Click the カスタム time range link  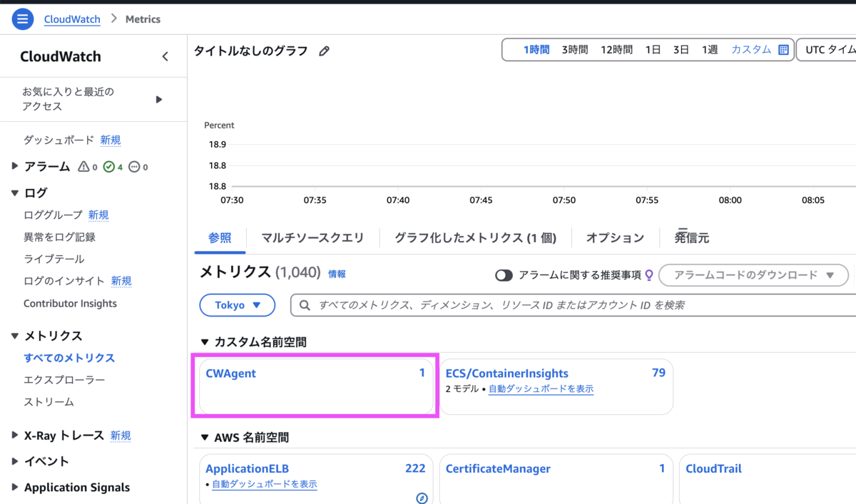[x=751, y=50]
